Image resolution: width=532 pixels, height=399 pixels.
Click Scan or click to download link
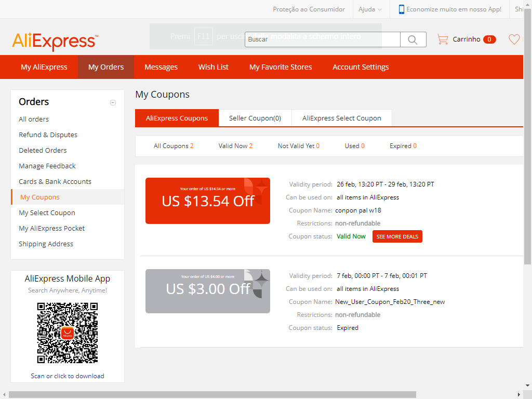click(68, 376)
